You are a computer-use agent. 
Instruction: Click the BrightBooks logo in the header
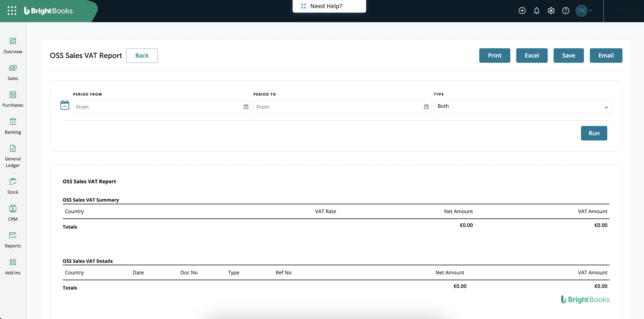[x=48, y=11]
